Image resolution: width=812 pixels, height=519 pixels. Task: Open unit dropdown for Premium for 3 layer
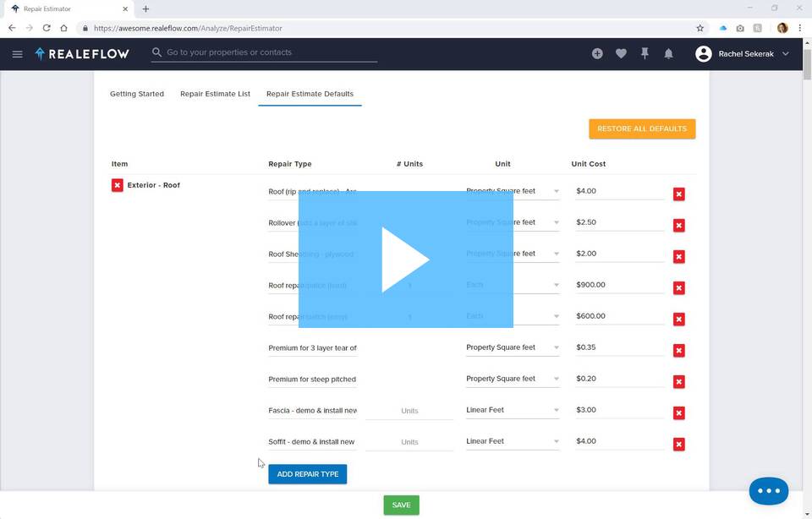click(x=556, y=348)
